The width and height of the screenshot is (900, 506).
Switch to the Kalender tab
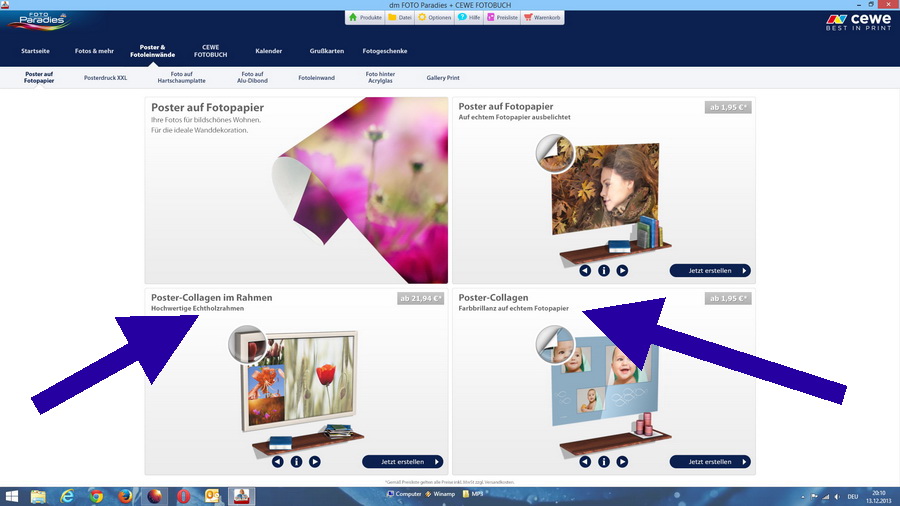pyautogui.click(x=269, y=51)
